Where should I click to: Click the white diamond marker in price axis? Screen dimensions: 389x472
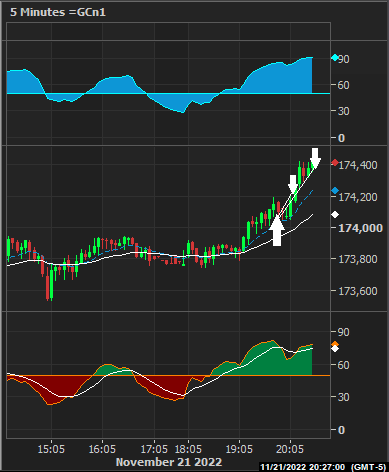335,215
